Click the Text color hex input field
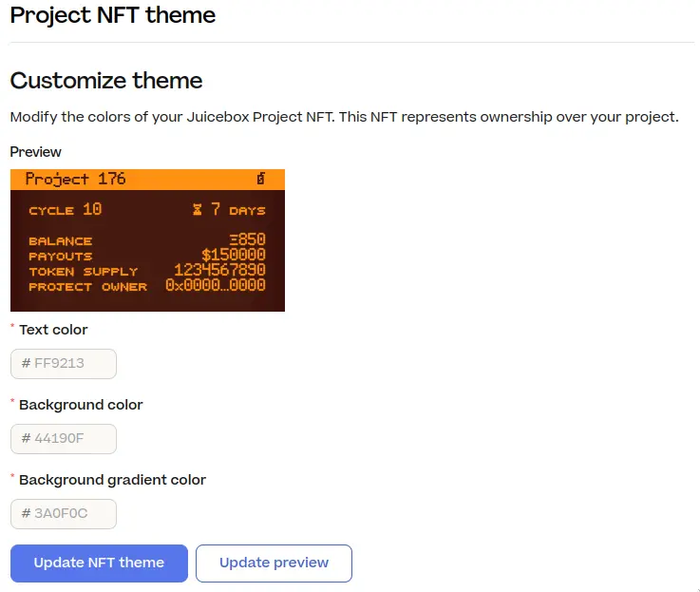 (64, 364)
